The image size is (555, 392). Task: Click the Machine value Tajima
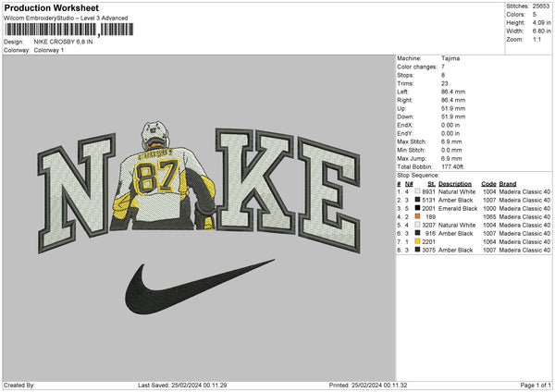pyautogui.click(x=450, y=58)
